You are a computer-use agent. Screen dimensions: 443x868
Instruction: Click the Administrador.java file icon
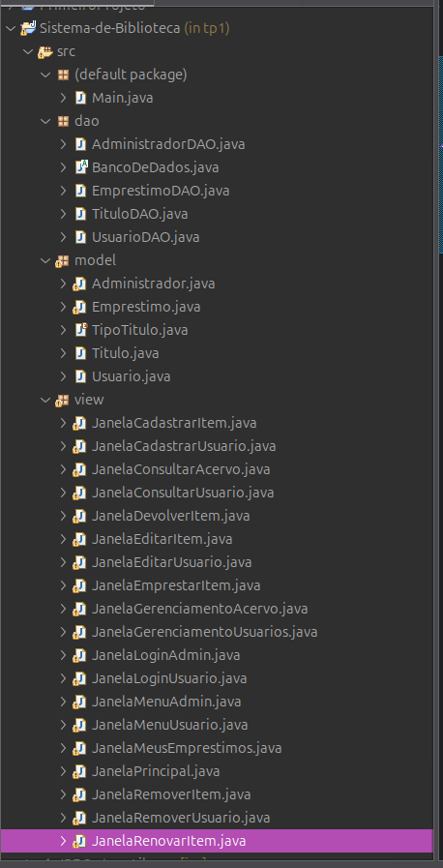tap(79, 284)
